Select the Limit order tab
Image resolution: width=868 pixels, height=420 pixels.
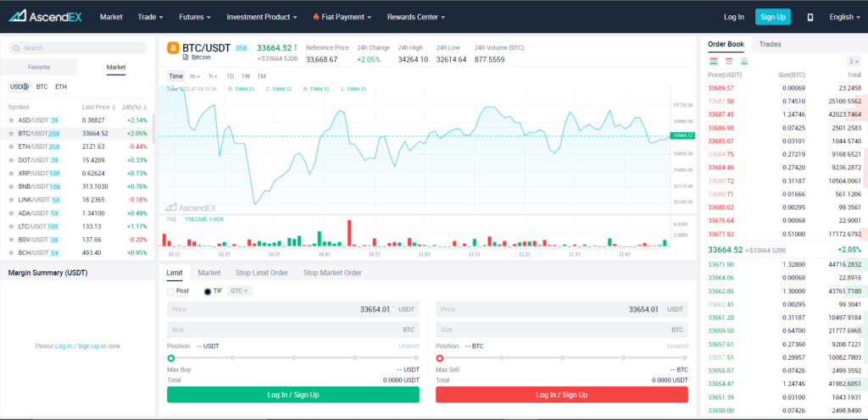pos(175,273)
